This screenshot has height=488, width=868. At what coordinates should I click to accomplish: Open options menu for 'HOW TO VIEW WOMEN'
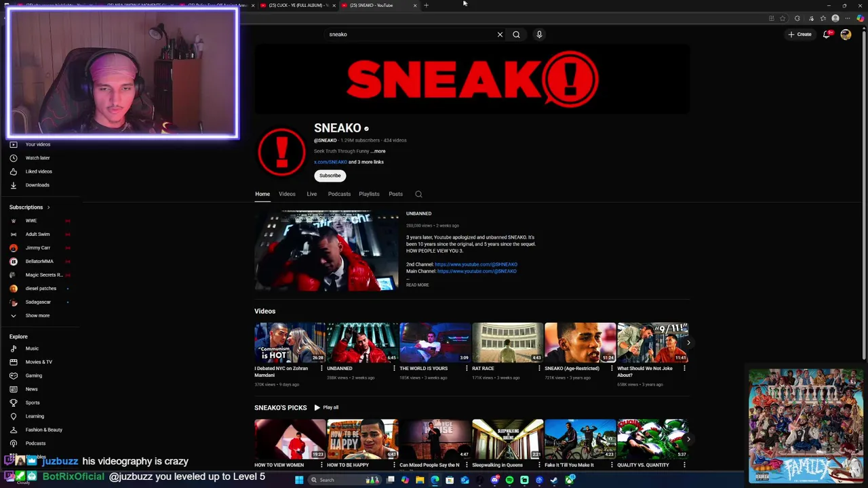(321, 465)
